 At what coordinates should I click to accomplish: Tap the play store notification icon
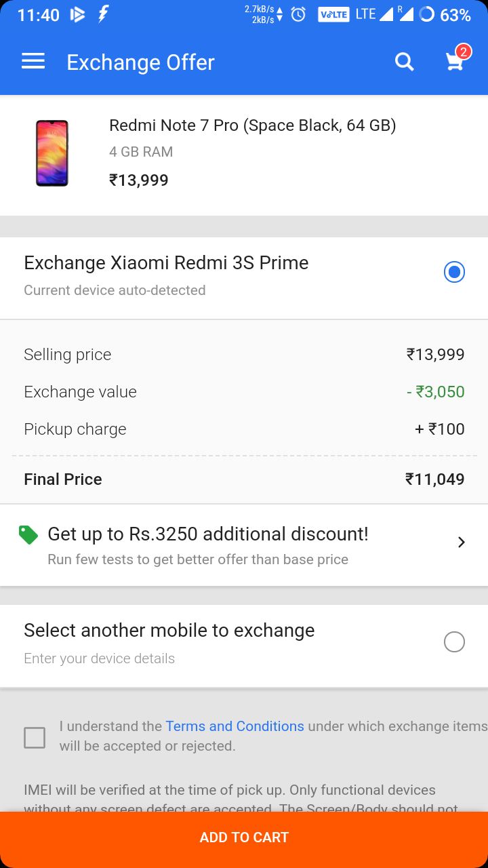(77, 14)
